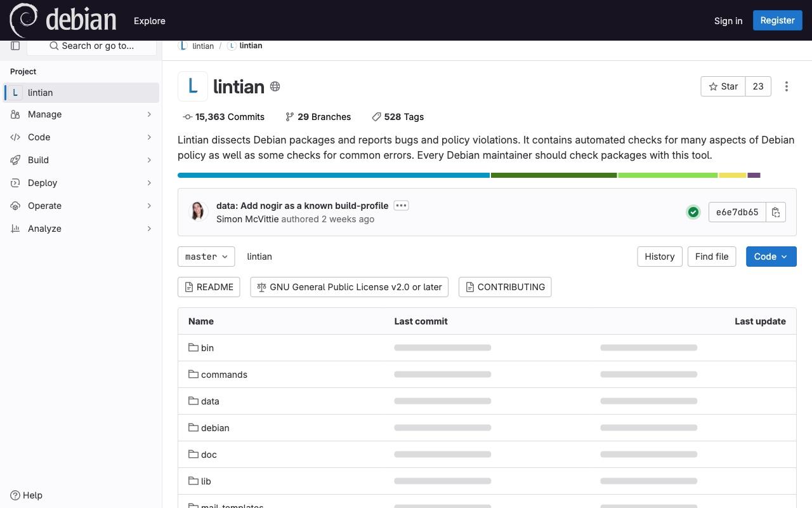Expand the Operate sidebar section

coord(81,206)
